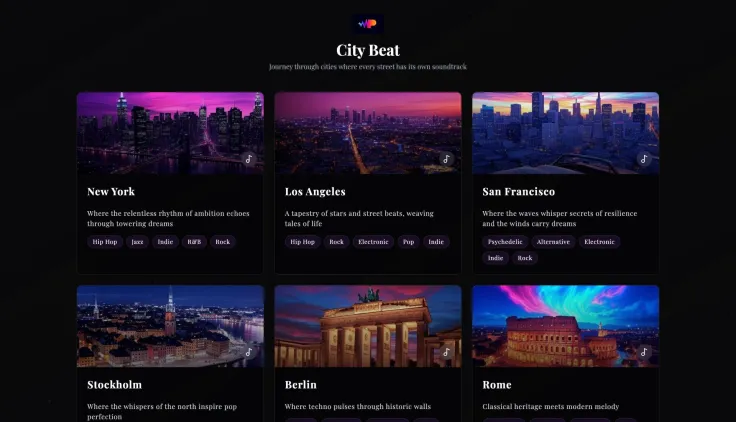Click the New York card title
This screenshot has height=422, width=736.
click(x=111, y=192)
